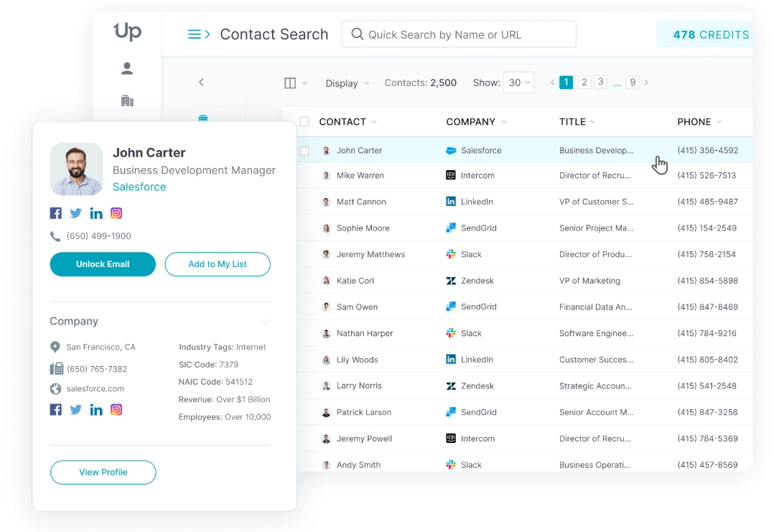Image resolution: width=779 pixels, height=532 pixels.
Task: Open John Carter's LinkedIn profile icon
Action: pos(96,214)
